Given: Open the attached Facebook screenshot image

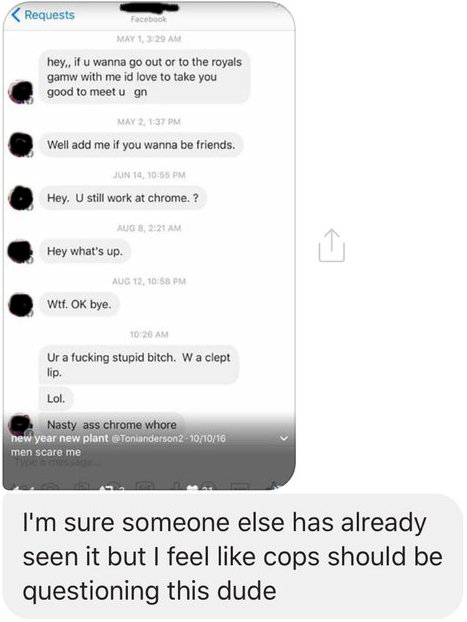Looking at the screenshot, I should 149,246.
